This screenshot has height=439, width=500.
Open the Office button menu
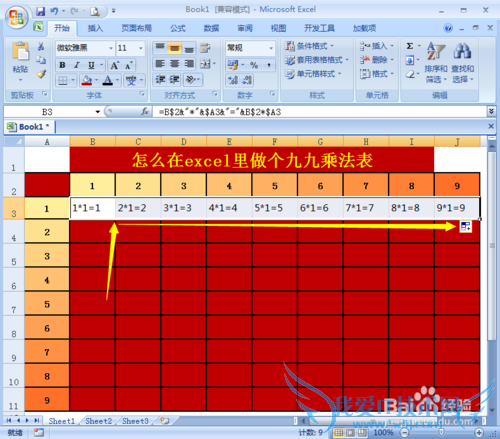16,17
